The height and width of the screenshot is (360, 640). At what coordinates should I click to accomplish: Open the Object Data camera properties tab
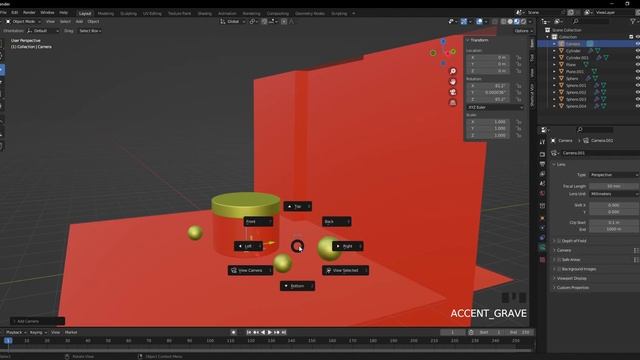(x=542, y=247)
